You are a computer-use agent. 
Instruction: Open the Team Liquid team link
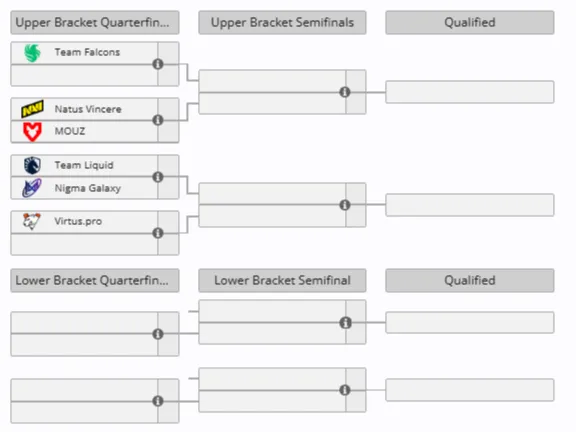click(x=84, y=165)
